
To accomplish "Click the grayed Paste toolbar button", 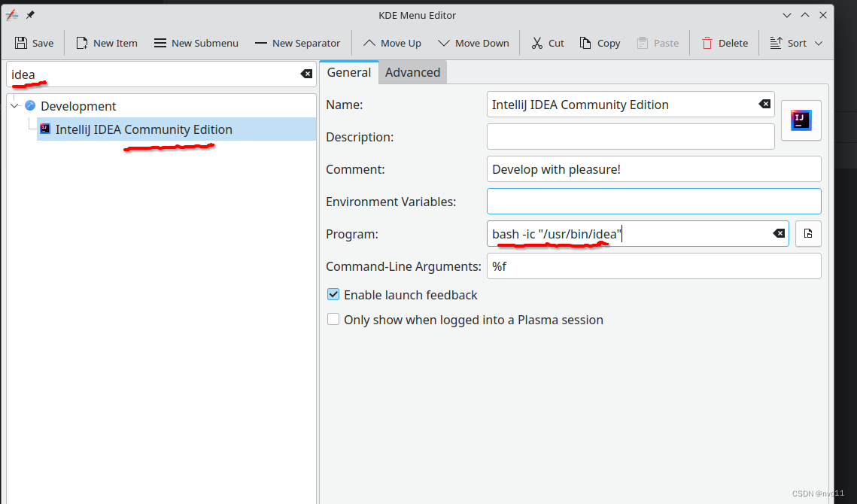I will 658,43.
